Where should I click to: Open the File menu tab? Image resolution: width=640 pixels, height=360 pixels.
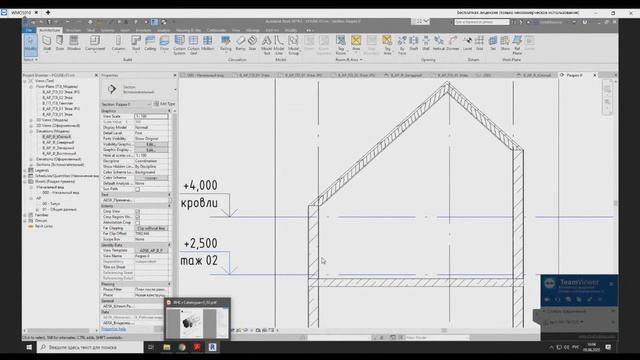(x=29, y=30)
